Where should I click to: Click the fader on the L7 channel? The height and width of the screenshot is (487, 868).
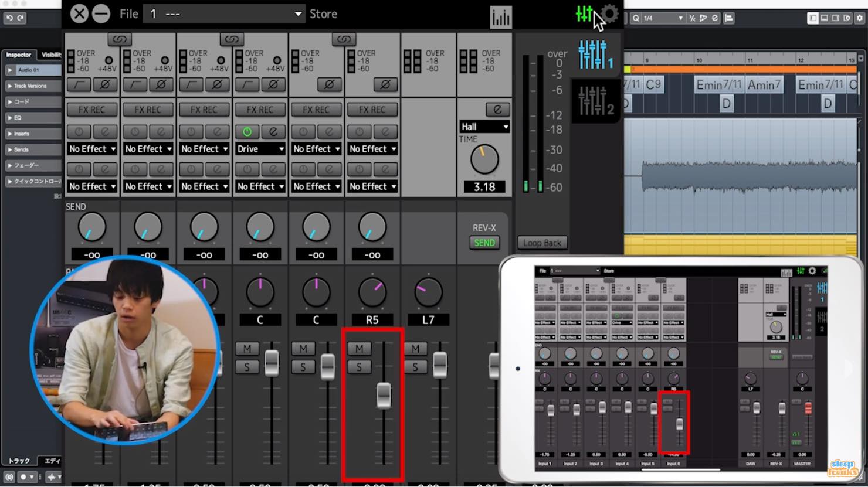coord(440,365)
